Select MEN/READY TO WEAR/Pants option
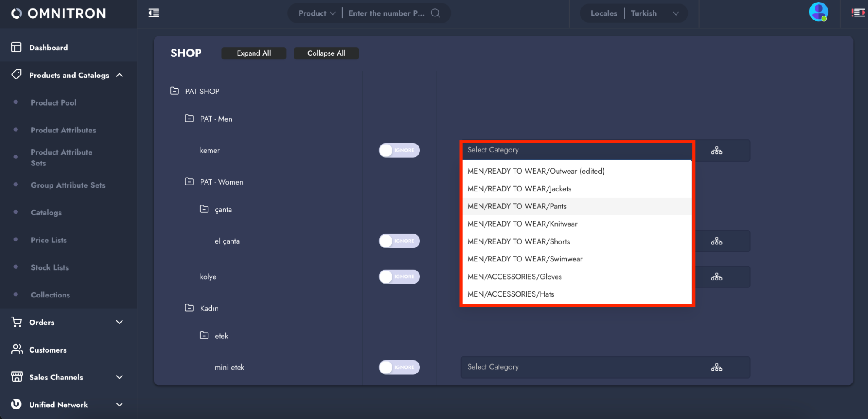The image size is (868, 419). (517, 206)
